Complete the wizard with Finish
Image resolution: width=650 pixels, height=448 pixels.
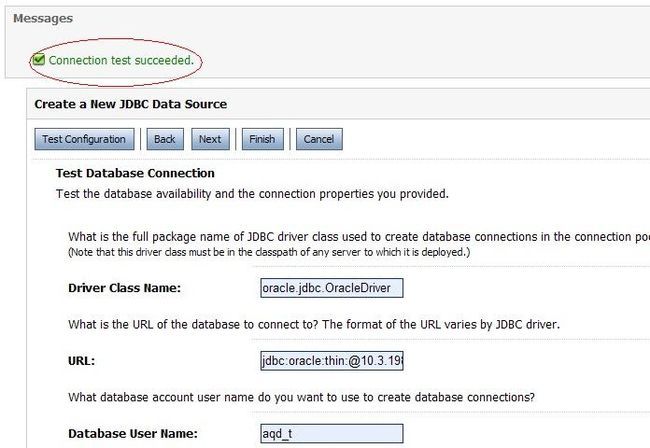point(262,139)
